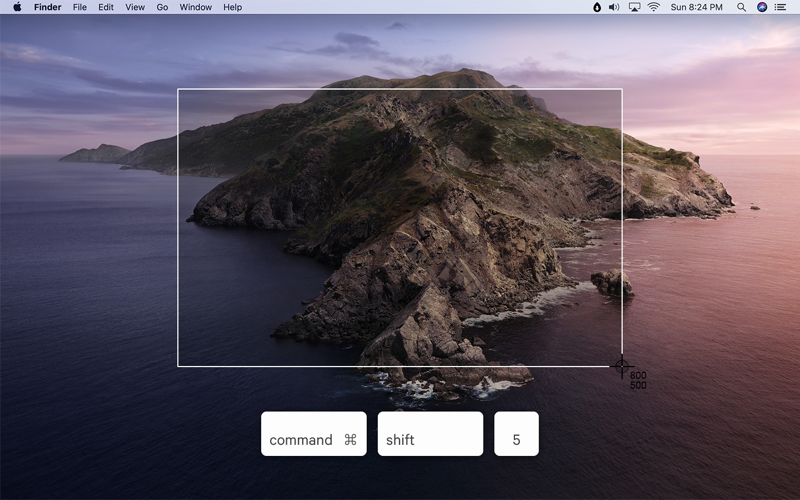
Task: Open the volume control in menu bar
Action: coord(614,7)
